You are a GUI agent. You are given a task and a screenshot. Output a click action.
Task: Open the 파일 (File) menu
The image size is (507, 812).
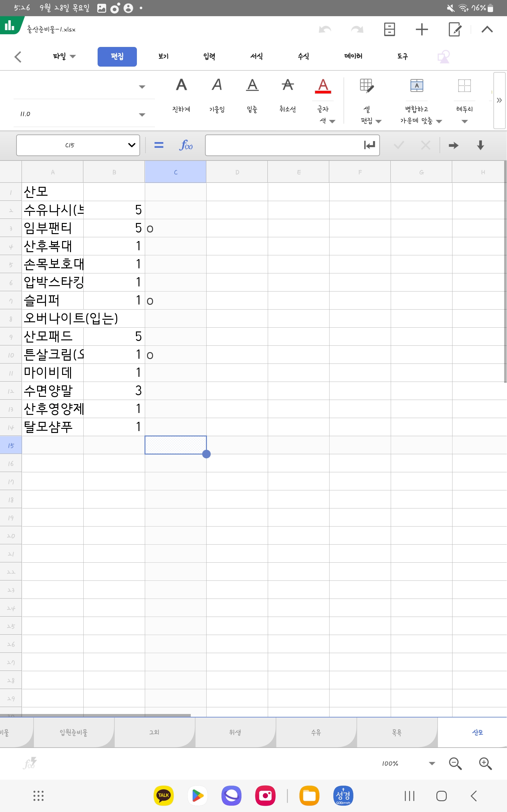(64, 56)
